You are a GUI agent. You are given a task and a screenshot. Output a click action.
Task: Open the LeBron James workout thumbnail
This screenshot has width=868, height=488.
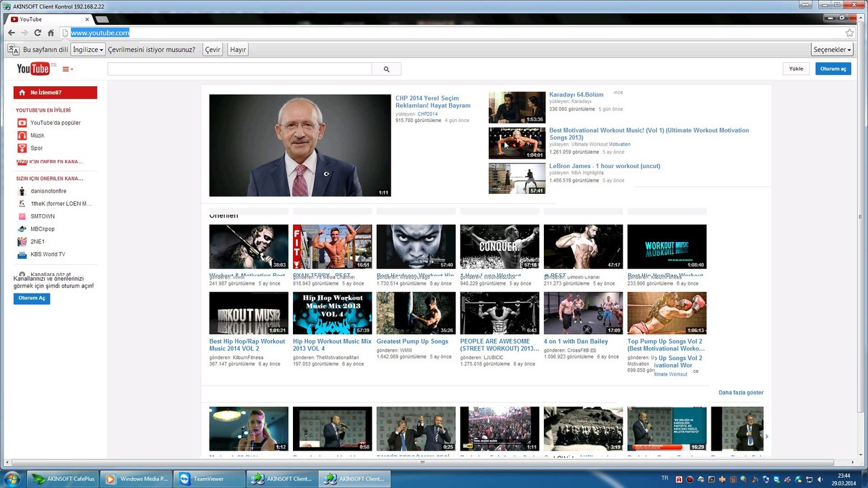coord(517,179)
